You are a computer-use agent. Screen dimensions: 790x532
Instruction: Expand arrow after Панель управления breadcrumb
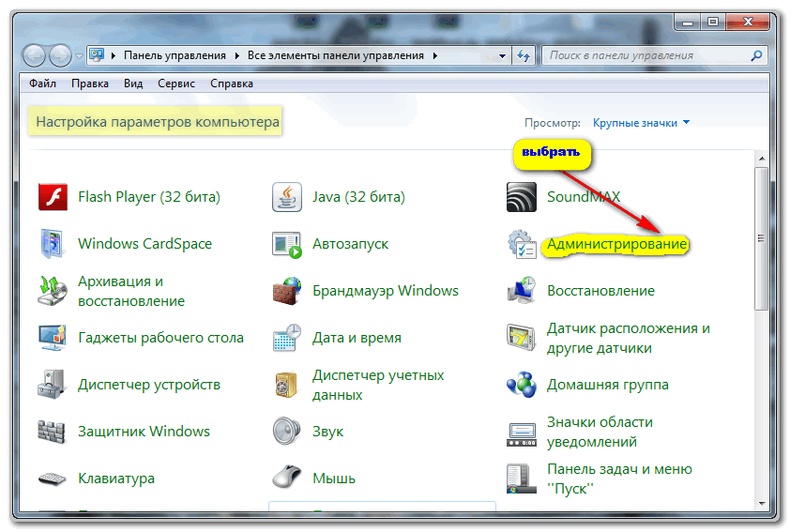pos(236,55)
